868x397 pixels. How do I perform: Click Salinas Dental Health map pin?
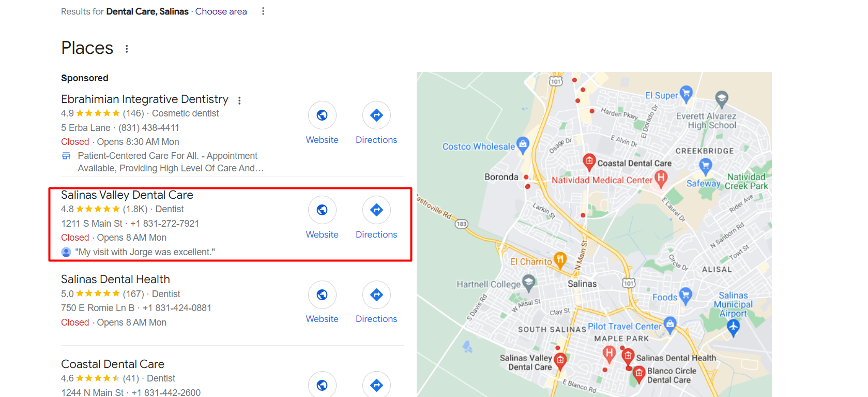point(628,356)
